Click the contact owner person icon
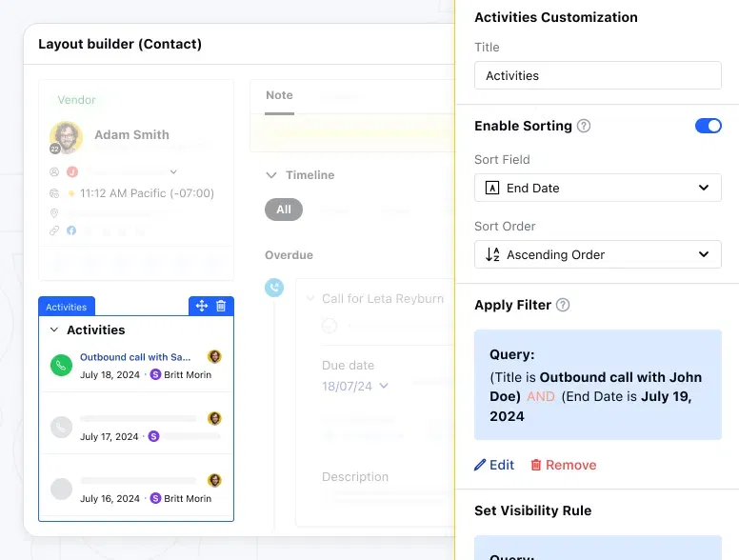Image resolution: width=739 pixels, height=560 pixels. [x=54, y=172]
